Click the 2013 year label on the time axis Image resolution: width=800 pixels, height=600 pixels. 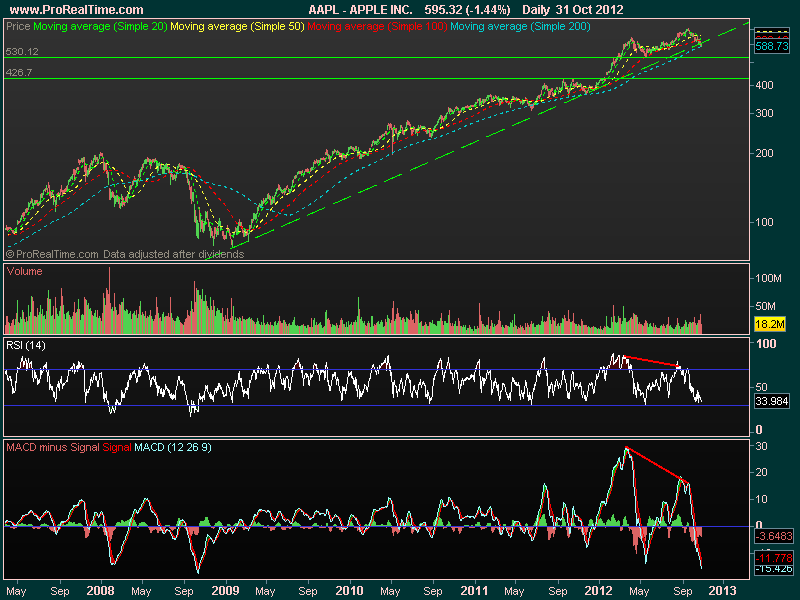tap(723, 591)
